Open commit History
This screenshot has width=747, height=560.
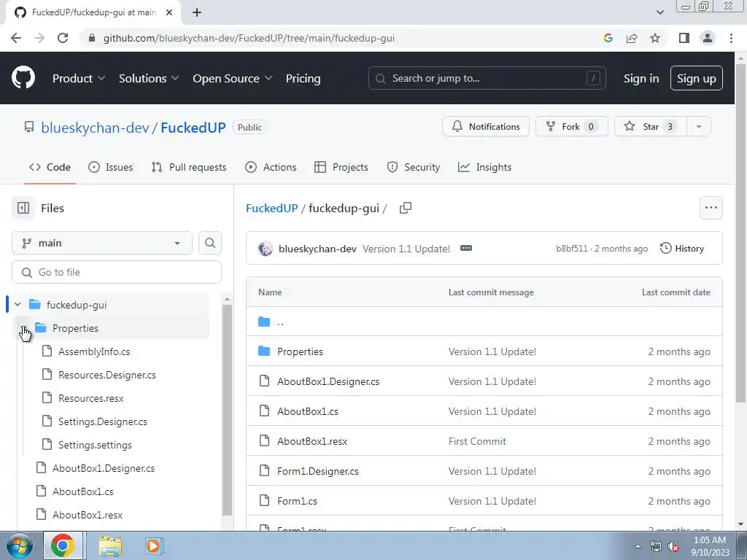682,248
